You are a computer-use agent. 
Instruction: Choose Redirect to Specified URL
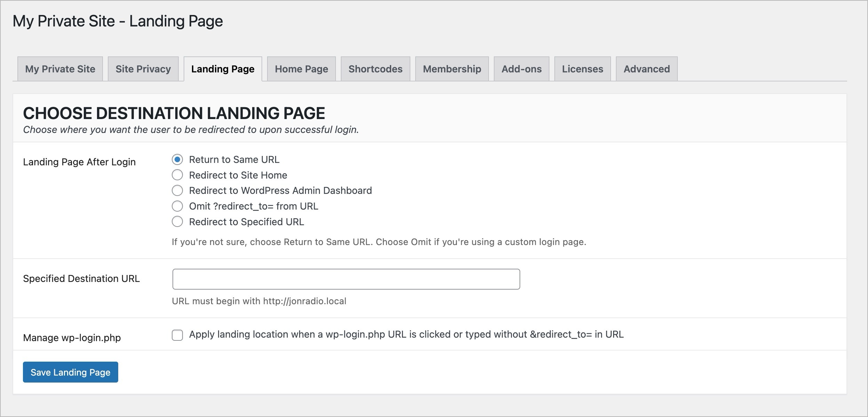click(x=178, y=221)
